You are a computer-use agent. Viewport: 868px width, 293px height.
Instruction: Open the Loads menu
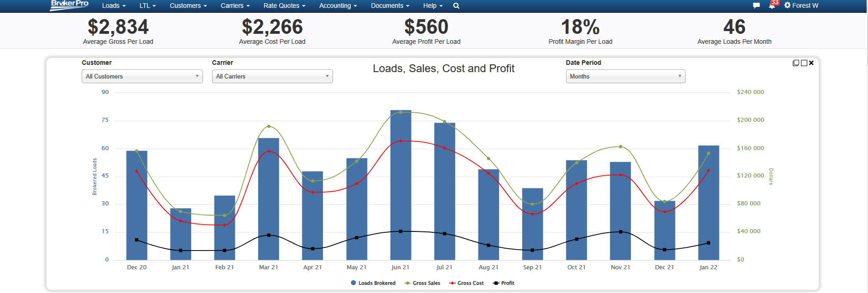click(114, 6)
